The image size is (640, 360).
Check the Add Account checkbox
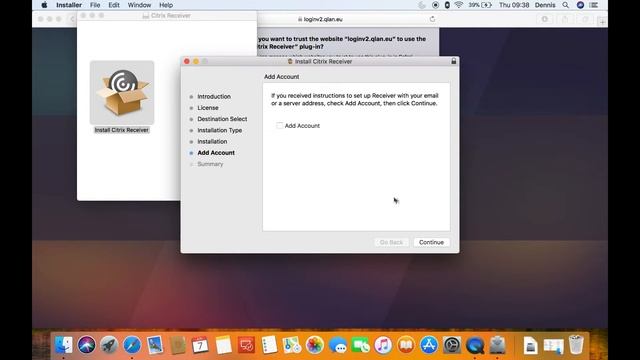pyautogui.click(x=280, y=126)
